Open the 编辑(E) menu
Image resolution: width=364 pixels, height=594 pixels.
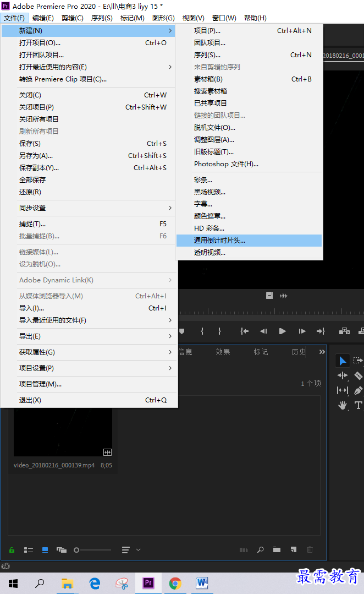point(43,18)
